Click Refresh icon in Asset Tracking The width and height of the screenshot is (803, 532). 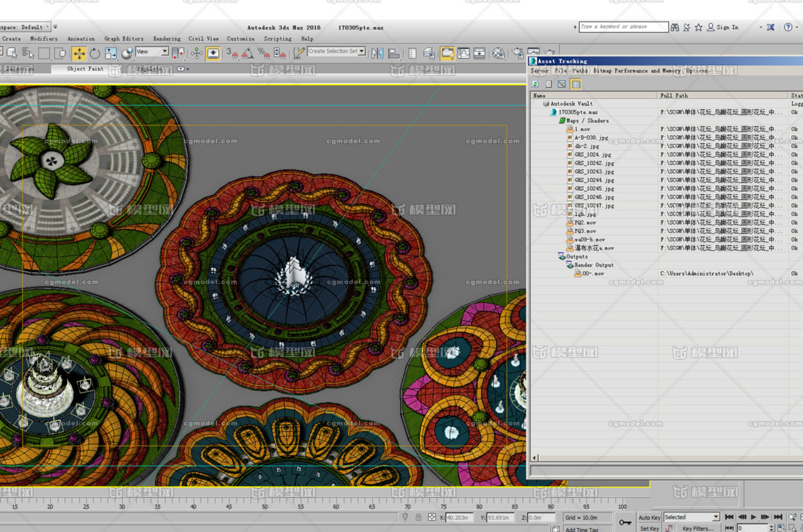coord(535,83)
